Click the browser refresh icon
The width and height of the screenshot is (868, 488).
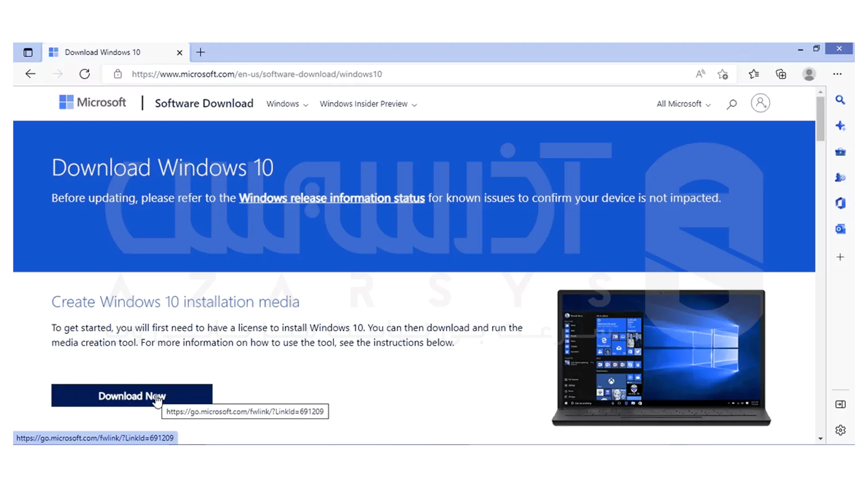click(x=85, y=74)
